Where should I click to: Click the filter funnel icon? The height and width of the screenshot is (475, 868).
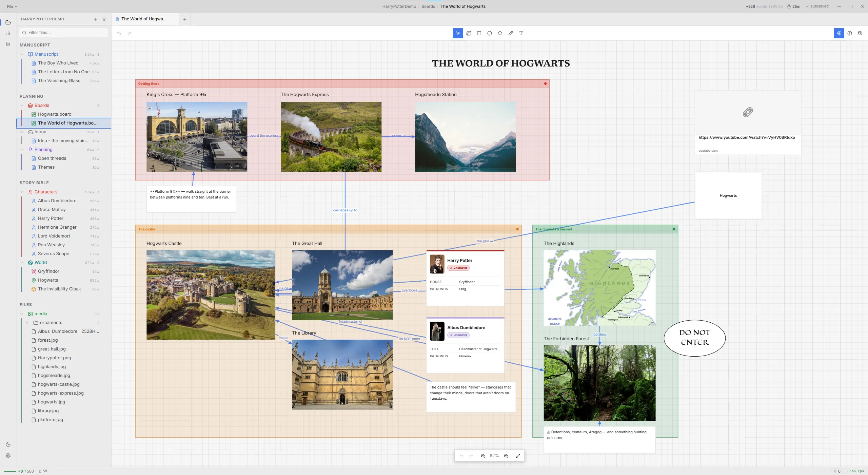click(x=104, y=19)
